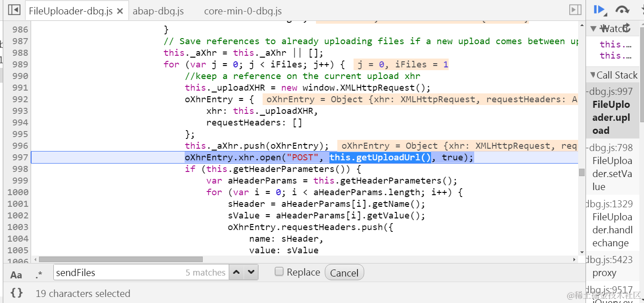Pretty print the source with {} icon
This screenshot has height=303, width=644.
tap(17, 293)
